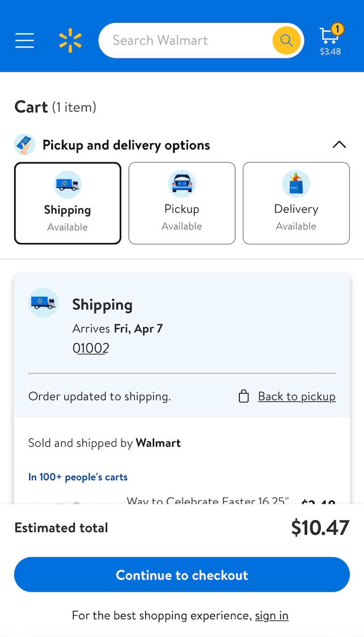
Task: Open the hamburger navigation menu
Action: (x=25, y=40)
